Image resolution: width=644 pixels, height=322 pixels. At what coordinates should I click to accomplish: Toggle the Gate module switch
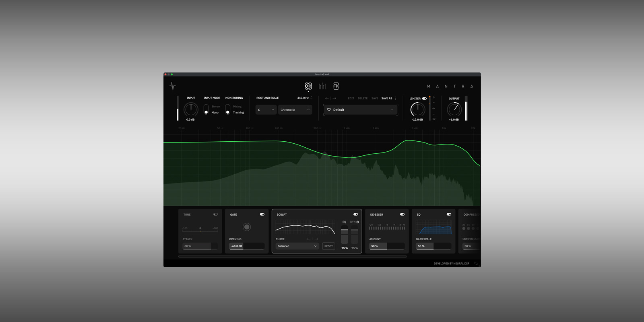pos(262,215)
